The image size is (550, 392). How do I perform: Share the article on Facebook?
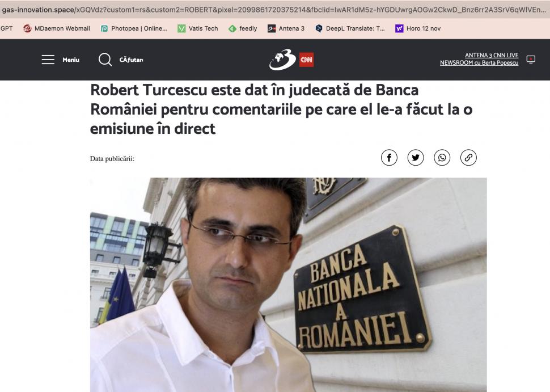point(390,157)
